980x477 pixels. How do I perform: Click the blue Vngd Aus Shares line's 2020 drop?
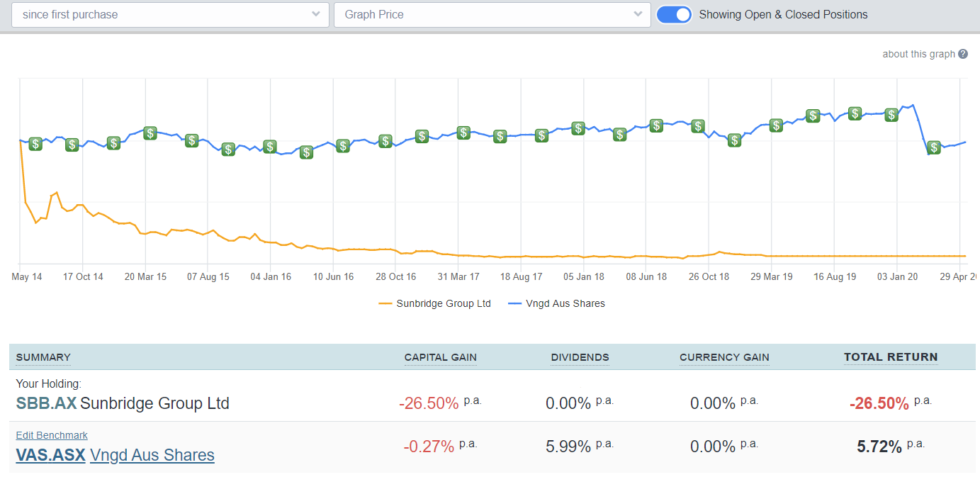pos(922,131)
